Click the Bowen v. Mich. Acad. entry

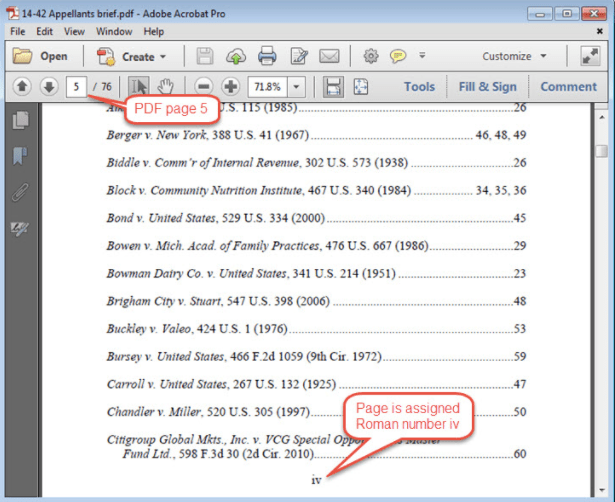316,246
